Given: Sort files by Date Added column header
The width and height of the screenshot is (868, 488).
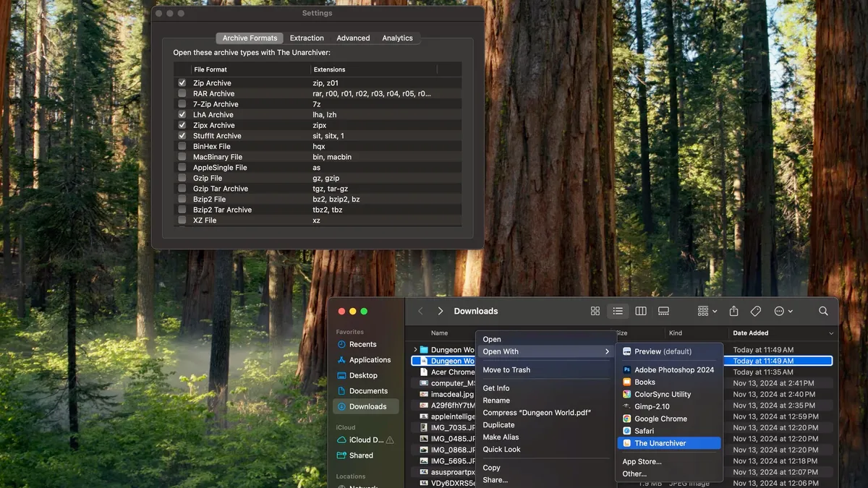Looking at the screenshot, I should pyautogui.click(x=751, y=333).
